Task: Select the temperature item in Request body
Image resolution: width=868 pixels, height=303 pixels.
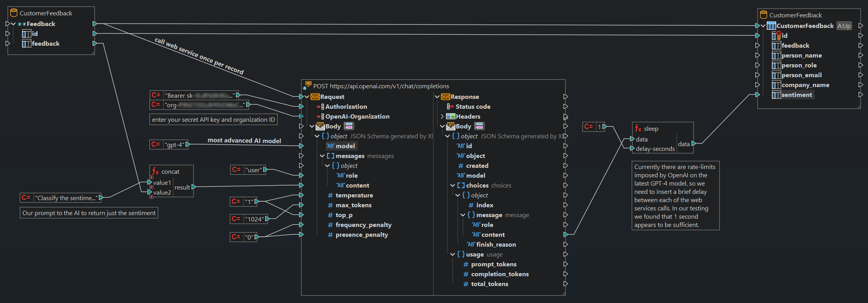Action: 354,195
